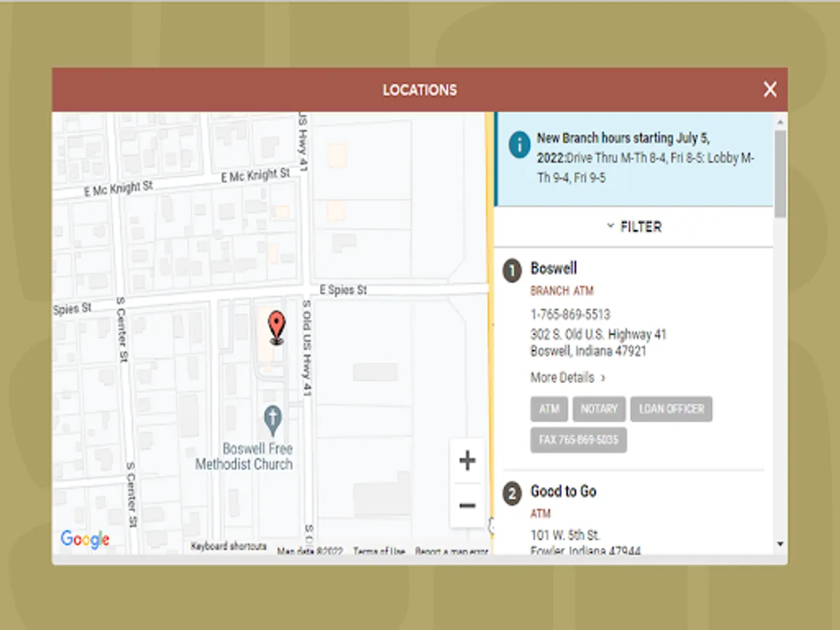Viewport: 840px width, 630px height.
Task: Click the New Branch hours notice text
Action: pos(645,157)
